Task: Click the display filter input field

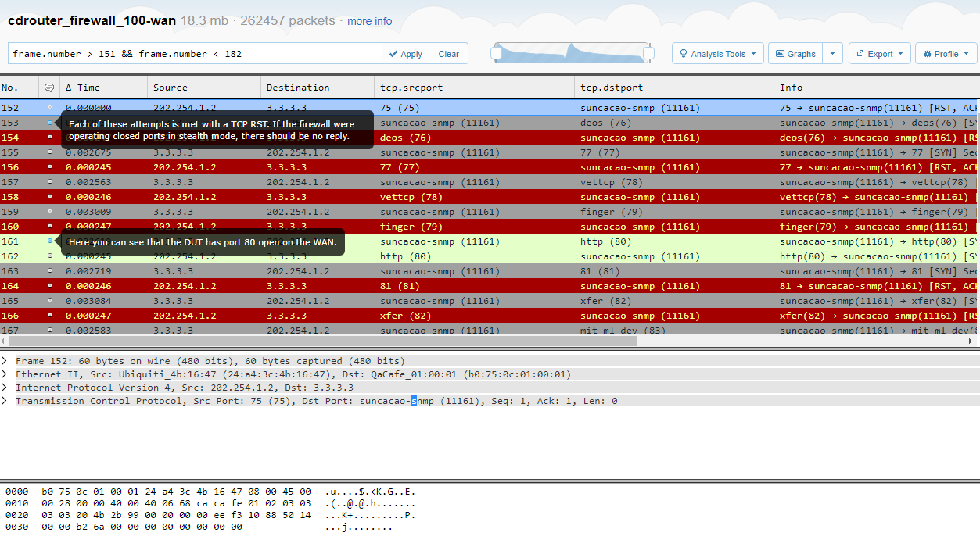Action: tap(195, 54)
